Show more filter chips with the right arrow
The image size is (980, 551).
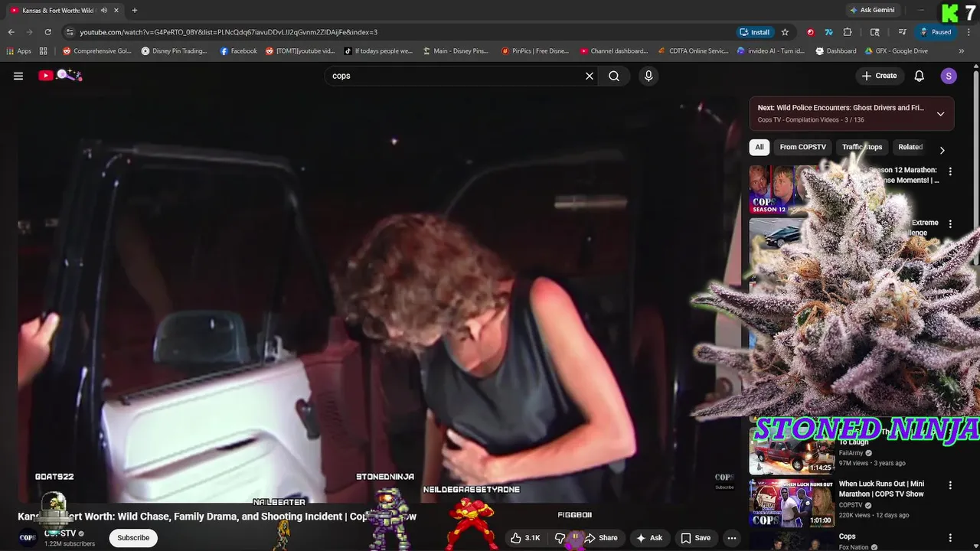942,150
